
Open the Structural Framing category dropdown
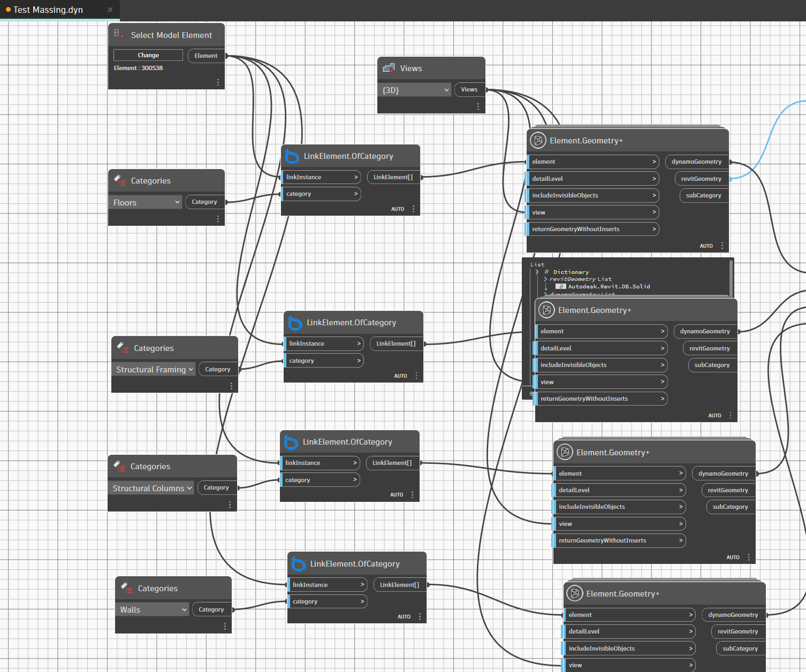[154, 369]
